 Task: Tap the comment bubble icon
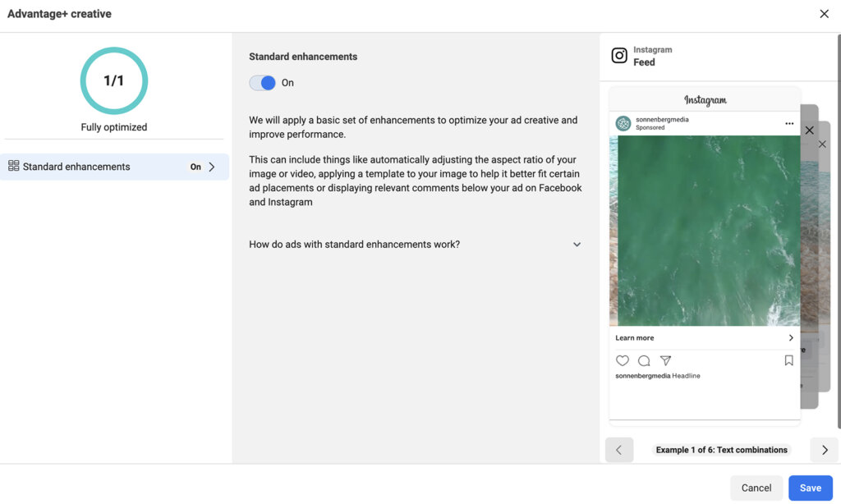click(644, 360)
